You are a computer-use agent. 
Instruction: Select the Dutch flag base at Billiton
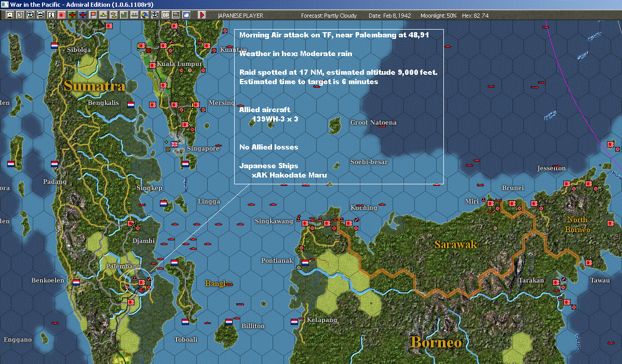(x=229, y=321)
